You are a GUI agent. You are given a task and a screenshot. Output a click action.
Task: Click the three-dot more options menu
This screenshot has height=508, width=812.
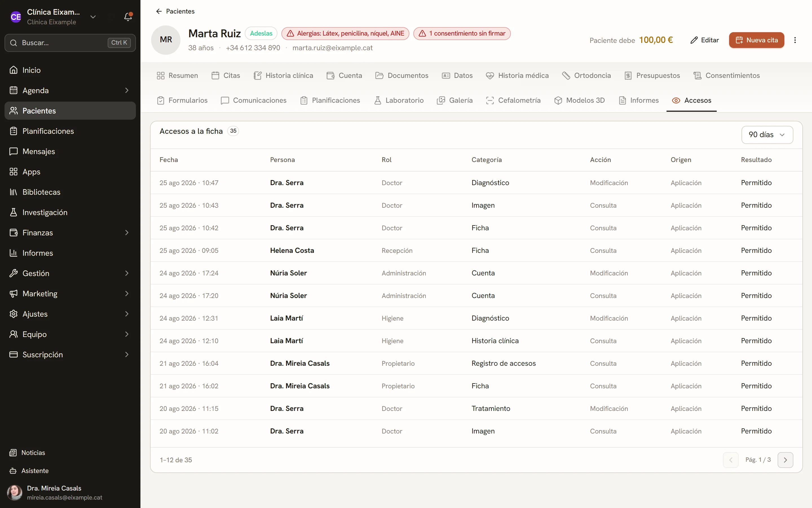pos(795,40)
